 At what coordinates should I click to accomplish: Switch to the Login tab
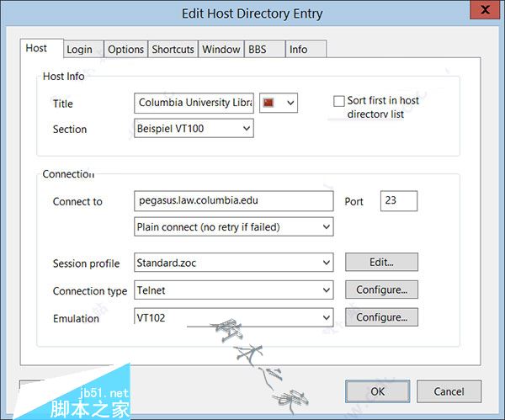[x=79, y=50]
